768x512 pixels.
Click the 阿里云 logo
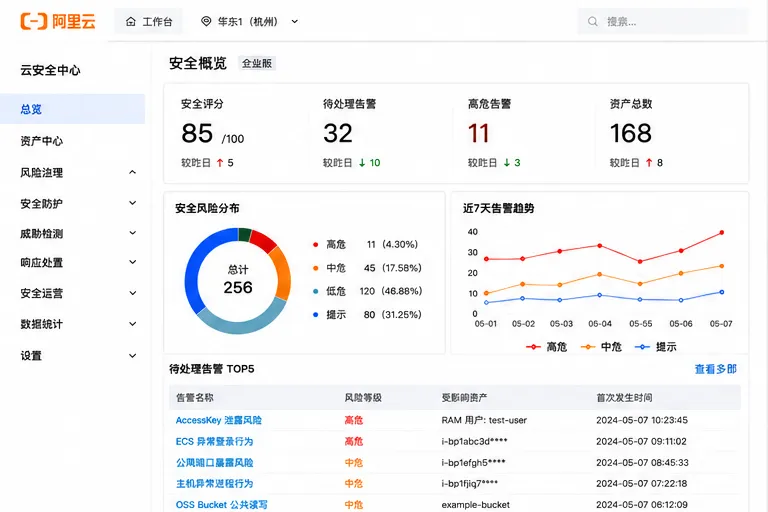pos(58,21)
